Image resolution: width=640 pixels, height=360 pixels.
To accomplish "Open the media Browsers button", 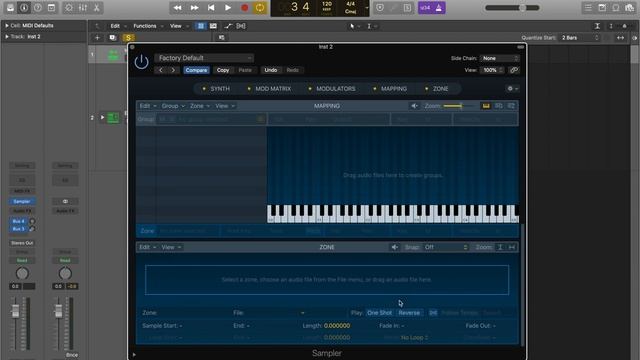I will (629, 8).
